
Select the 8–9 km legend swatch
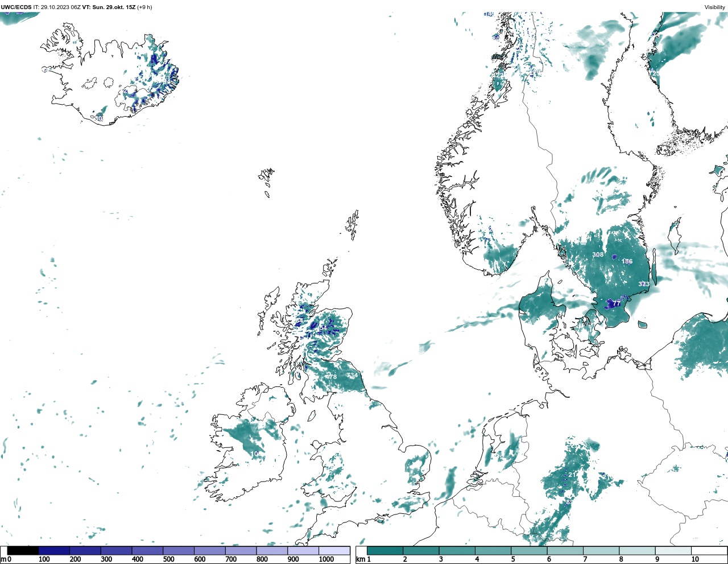pyautogui.click(x=637, y=550)
